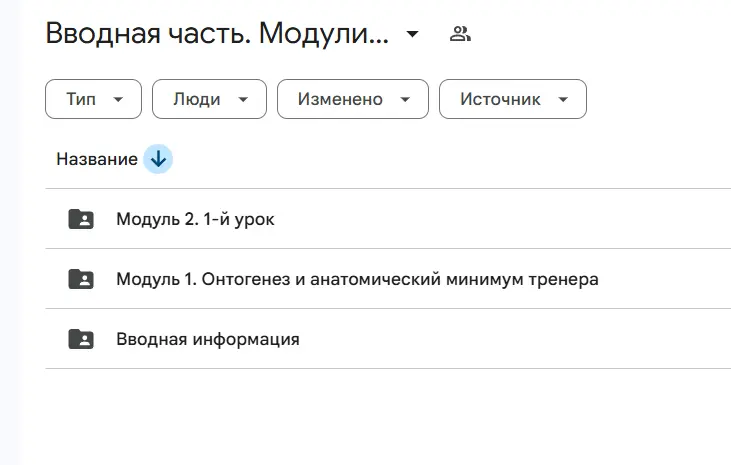Sort by the Название column header
Screen dimensions: 731x465
97,159
